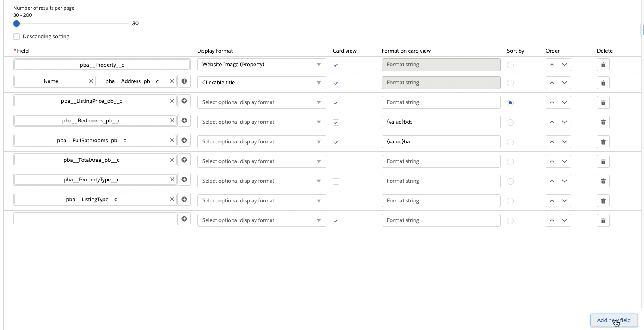Move pba__Property__c row up

click(552, 65)
